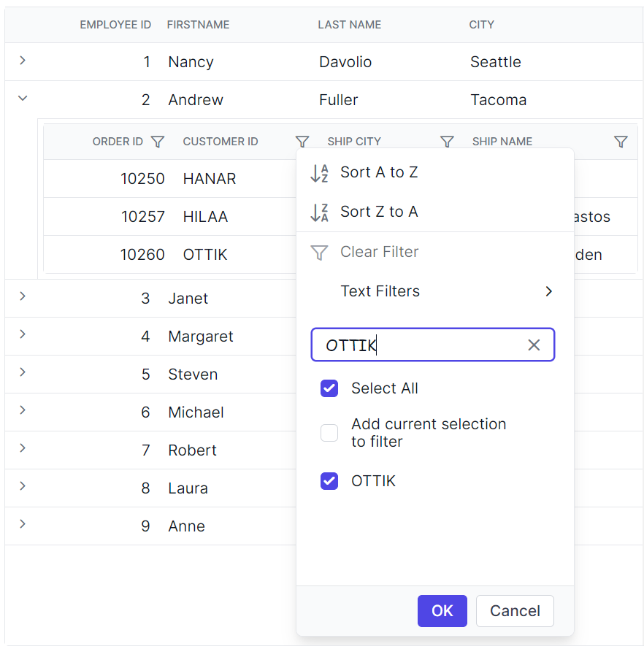Enable Add current selection to filter

coord(329,433)
